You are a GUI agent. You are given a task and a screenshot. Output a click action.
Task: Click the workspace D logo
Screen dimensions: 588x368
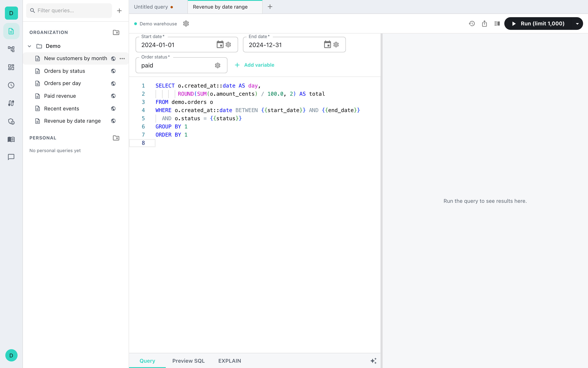(x=11, y=13)
